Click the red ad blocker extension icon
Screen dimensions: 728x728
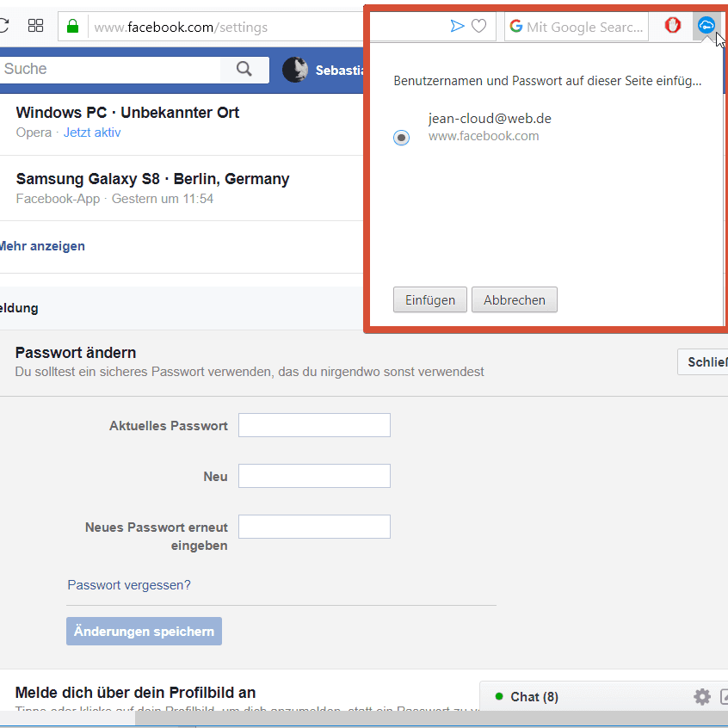[x=672, y=25]
